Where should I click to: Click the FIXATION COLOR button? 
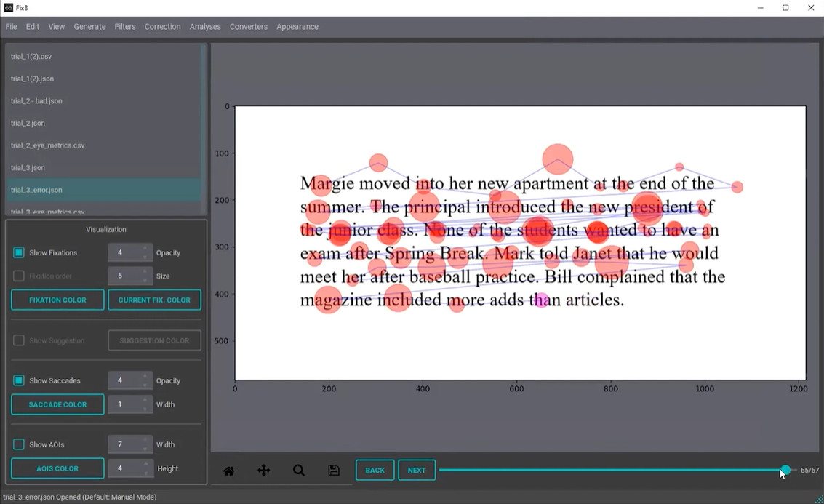point(57,300)
